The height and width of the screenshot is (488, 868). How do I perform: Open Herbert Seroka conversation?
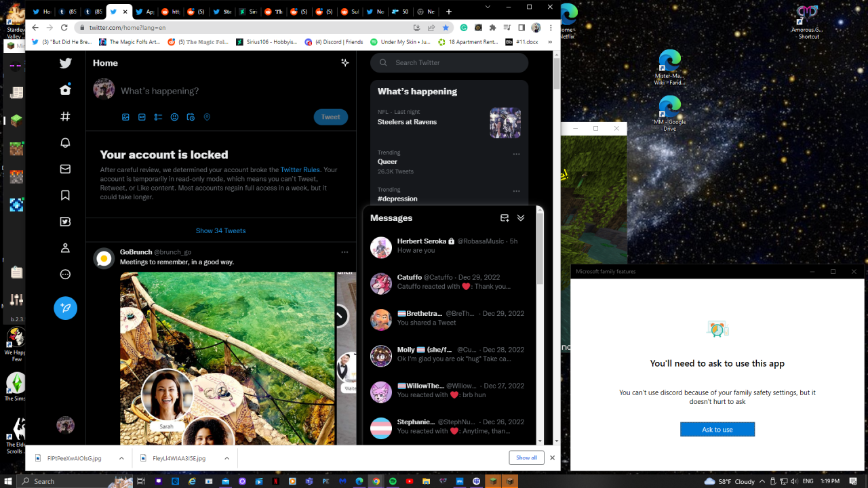(x=449, y=246)
